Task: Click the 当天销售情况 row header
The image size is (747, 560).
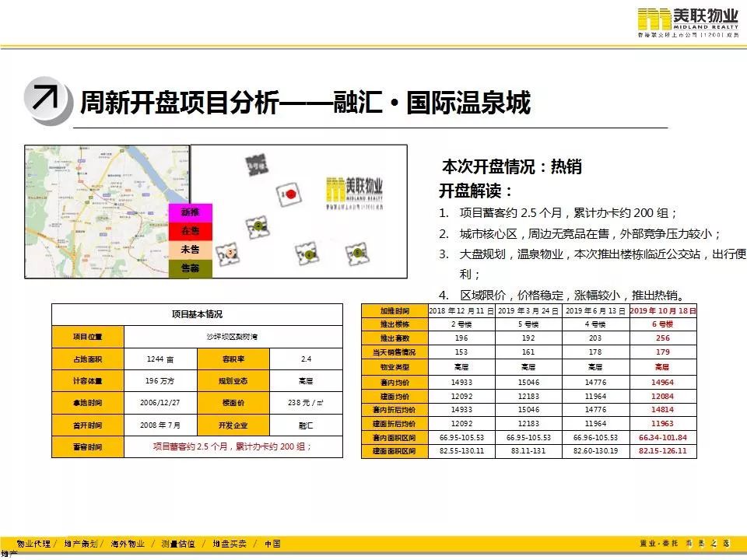Action: (395, 352)
